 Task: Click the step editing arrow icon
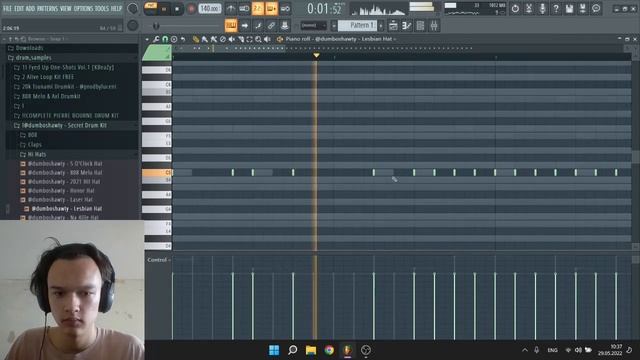coord(244,25)
